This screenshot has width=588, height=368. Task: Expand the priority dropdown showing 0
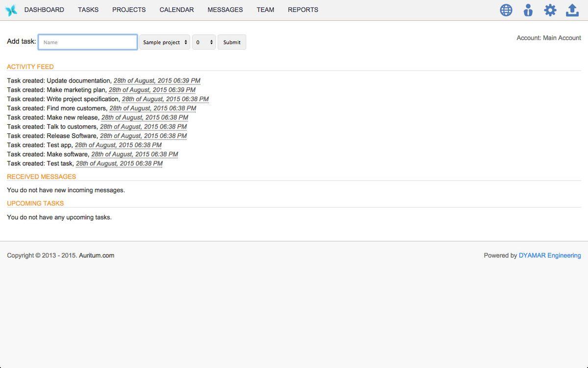204,42
